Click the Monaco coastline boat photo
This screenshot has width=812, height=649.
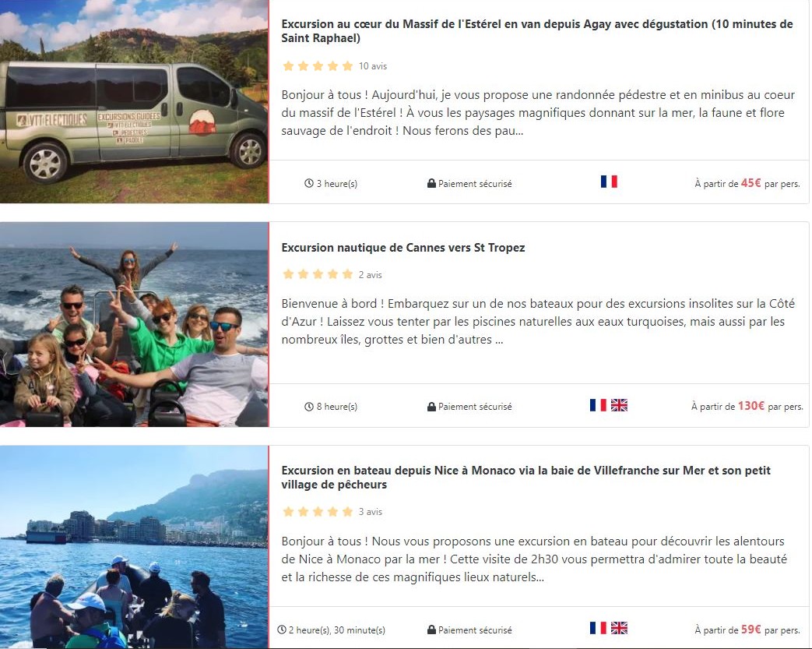(x=134, y=547)
